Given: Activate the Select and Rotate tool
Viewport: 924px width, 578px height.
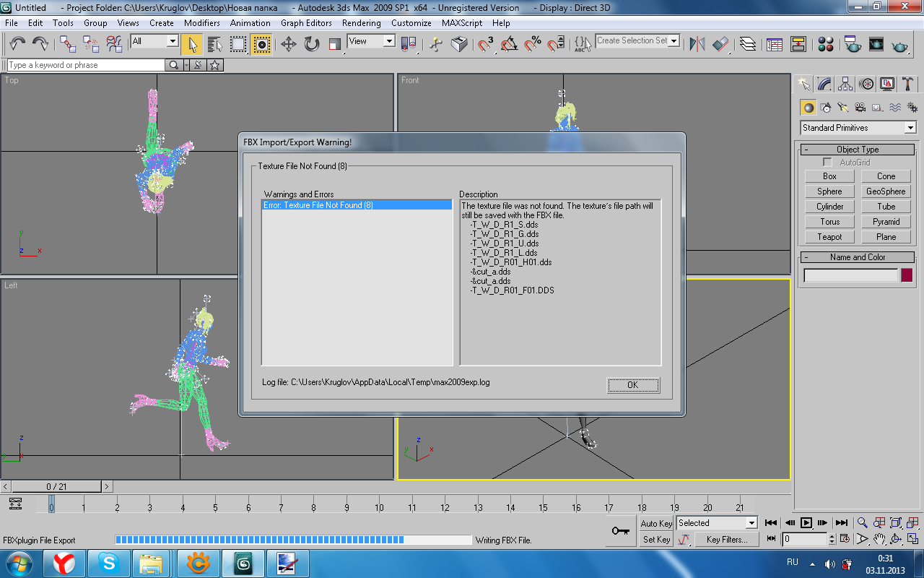Looking at the screenshot, I should tap(312, 44).
